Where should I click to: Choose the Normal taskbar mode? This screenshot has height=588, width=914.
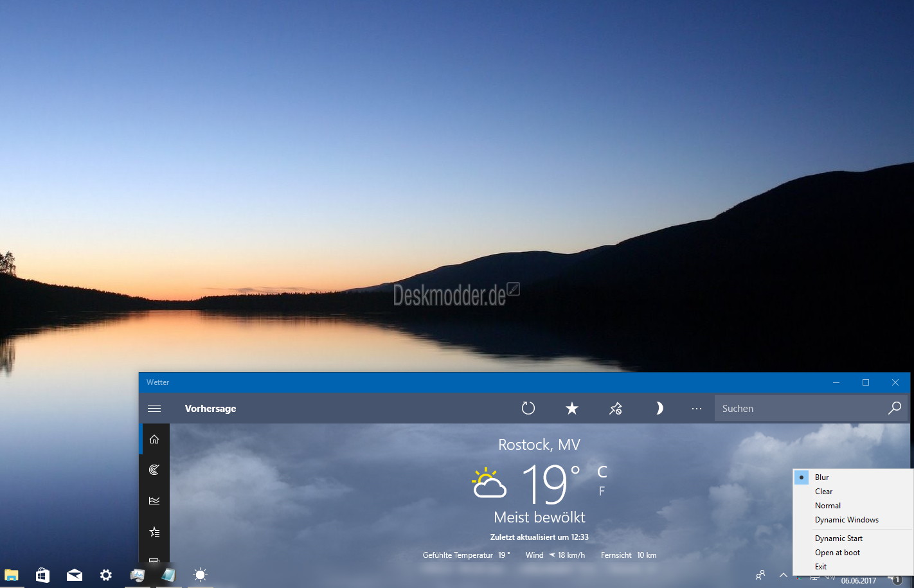(x=853, y=505)
